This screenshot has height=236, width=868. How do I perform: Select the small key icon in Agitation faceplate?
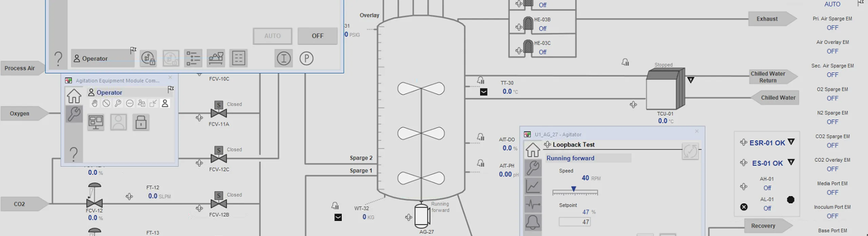click(x=118, y=103)
